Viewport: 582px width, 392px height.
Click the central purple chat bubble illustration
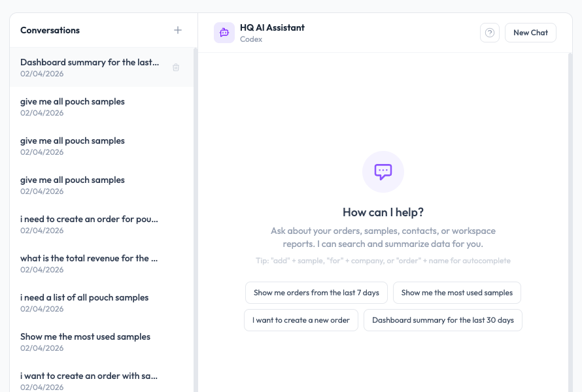click(x=383, y=171)
